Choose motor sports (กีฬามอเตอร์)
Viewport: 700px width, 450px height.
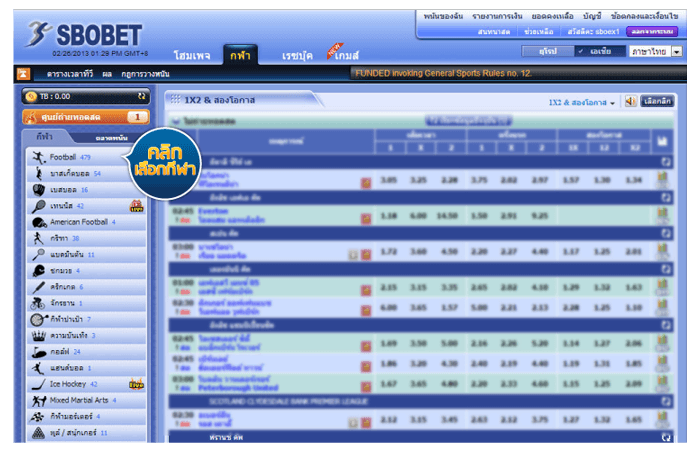(x=87, y=417)
